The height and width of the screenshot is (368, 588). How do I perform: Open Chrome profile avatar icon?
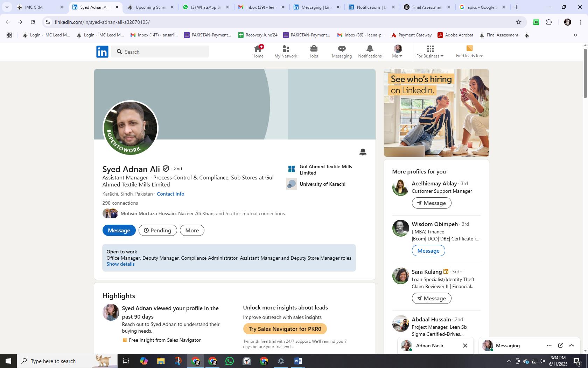[568, 22]
